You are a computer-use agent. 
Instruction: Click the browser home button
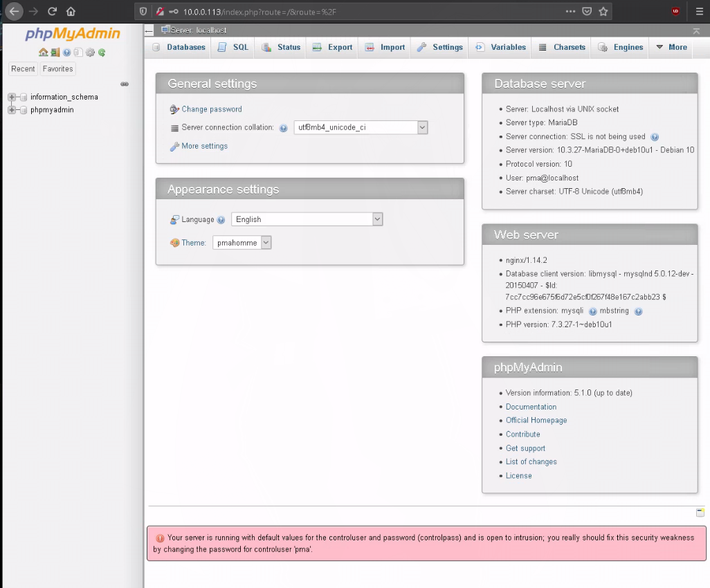point(71,11)
